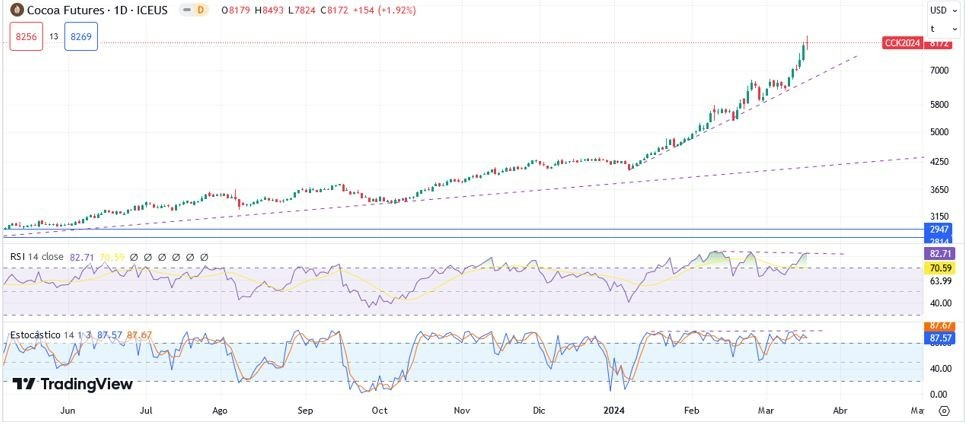Viewport: 965px width, 424px height.
Task: Toggle the market status pill next to ICEUS
Action: (x=186, y=10)
